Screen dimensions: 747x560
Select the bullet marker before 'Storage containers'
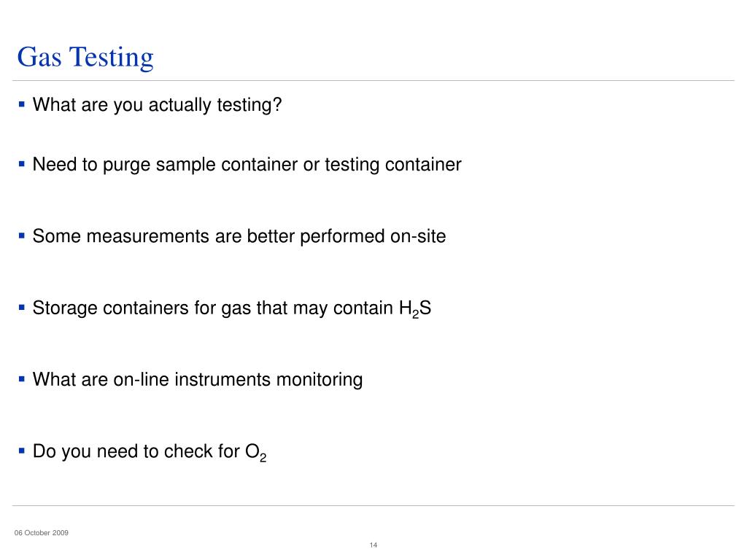pos(21,307)
